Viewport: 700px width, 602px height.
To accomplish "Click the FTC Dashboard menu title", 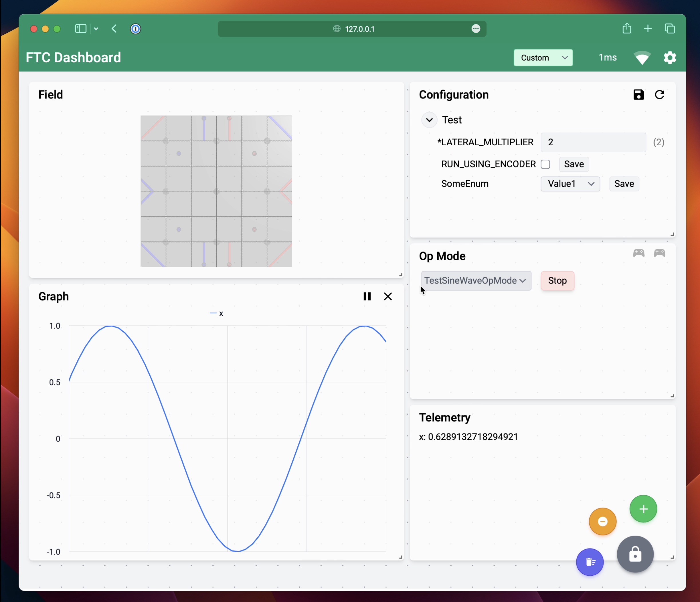I will pos(73,58).
